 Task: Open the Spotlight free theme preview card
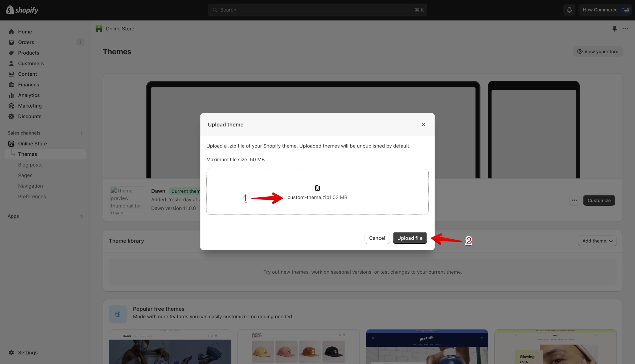pyautogui.click(x=299, y=347)
